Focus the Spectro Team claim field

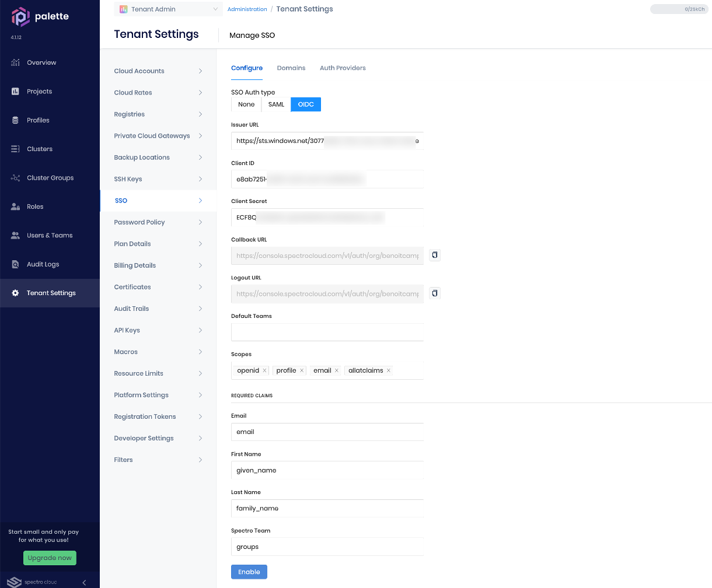(x=327, y=547)
